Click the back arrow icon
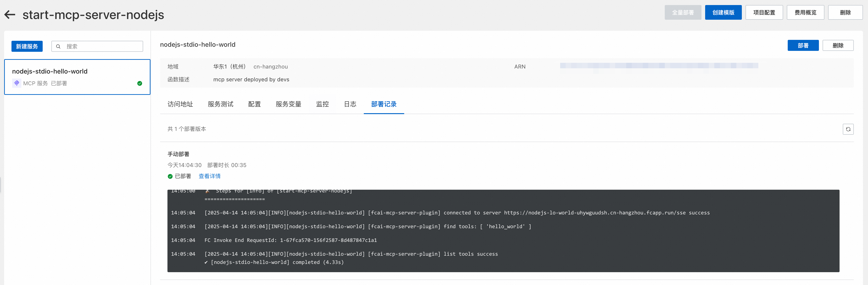This screenshot has height=285, width=868. (x=10, y=14)
